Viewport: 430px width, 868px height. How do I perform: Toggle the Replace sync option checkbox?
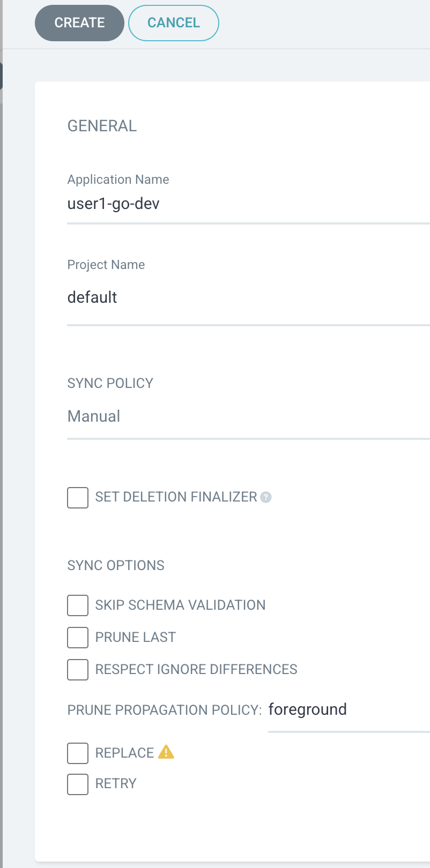point(78,753)
